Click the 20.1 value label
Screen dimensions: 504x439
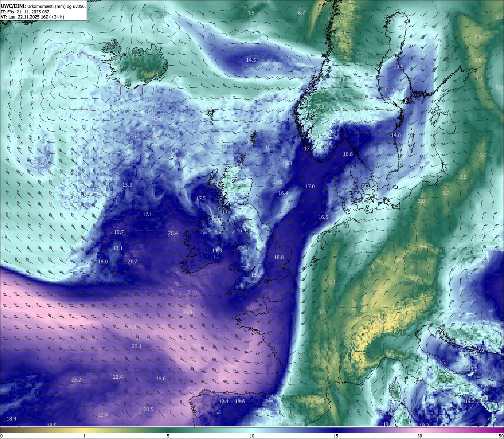pyautogui.click(x=137, y=346)
